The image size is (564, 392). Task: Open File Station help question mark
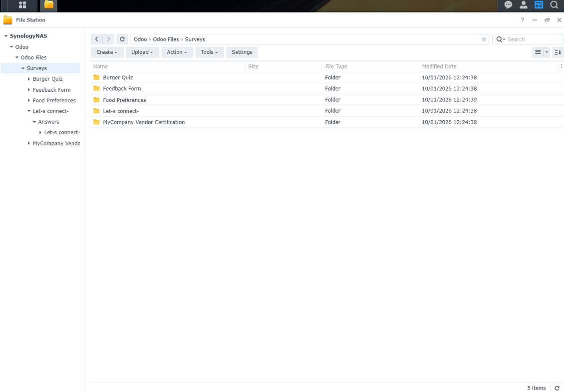click(522, 20)
